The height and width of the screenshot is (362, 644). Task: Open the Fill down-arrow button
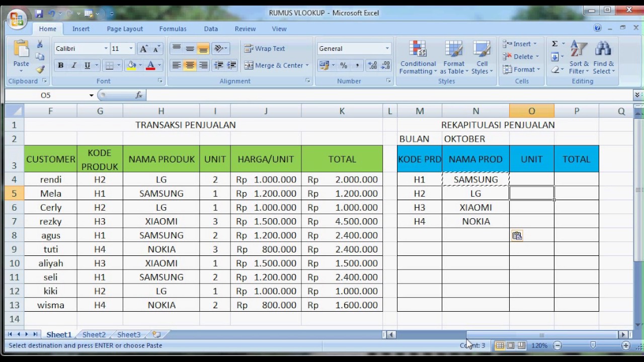(555, 57)
